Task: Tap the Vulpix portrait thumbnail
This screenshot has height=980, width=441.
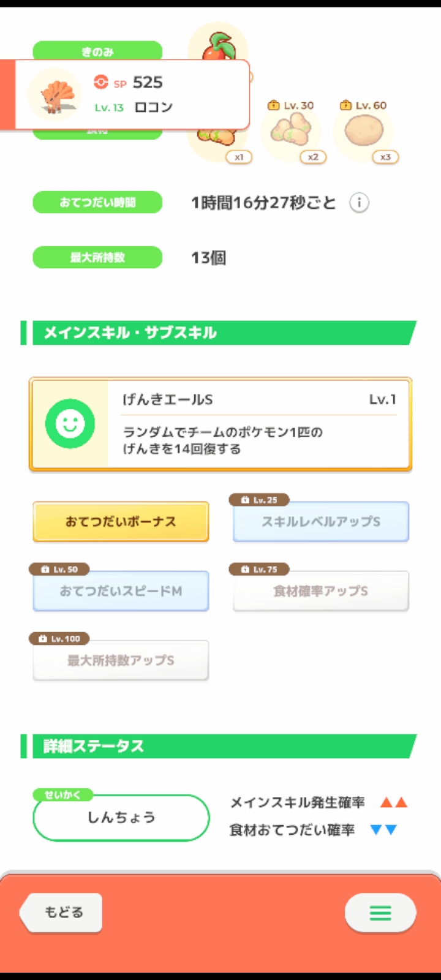Action: coord(55,95)
